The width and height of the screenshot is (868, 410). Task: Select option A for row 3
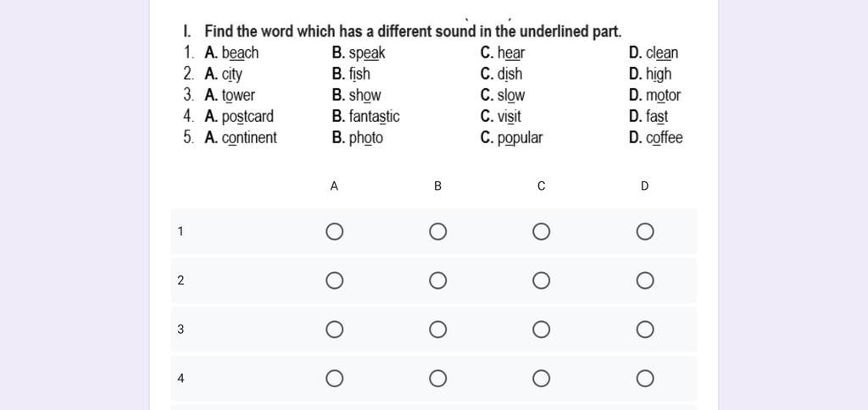(335, 330)
